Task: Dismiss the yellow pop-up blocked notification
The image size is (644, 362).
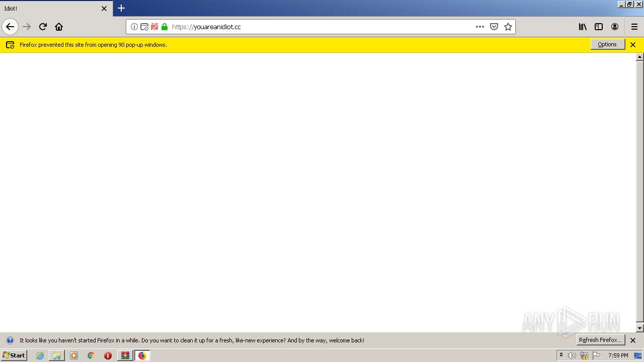Action: (x=633, y=45)
